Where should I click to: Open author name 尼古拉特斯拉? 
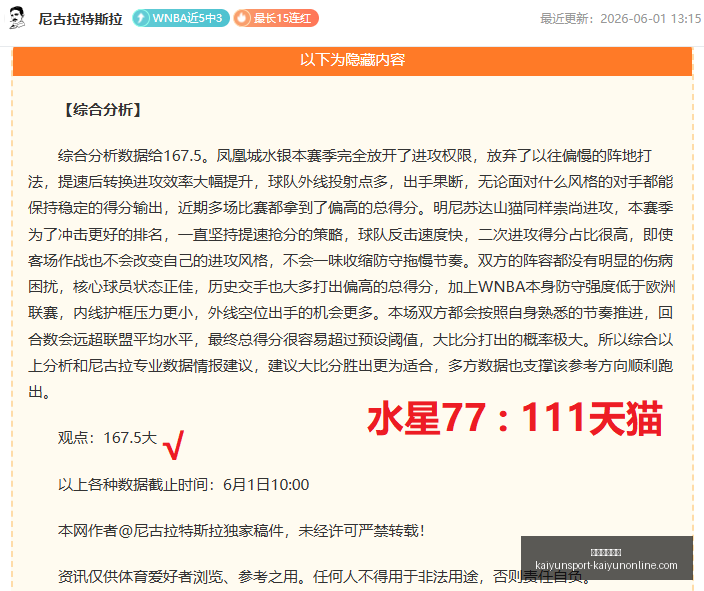click(80, 19)
